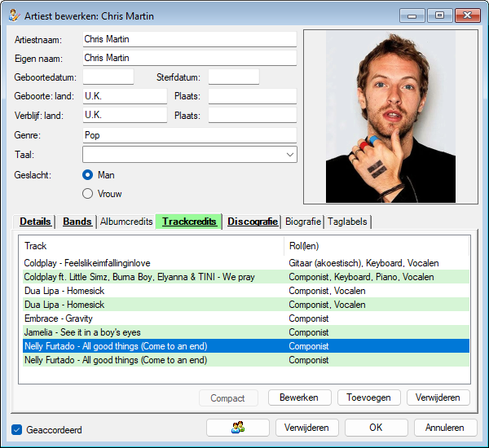Click the Rol(len) column header
This screenshot has height=448, width=489.
click(377, 246)
